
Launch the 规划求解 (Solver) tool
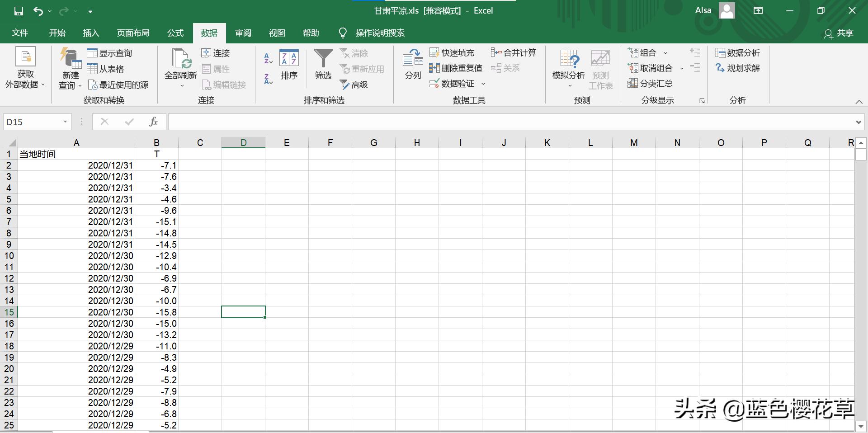click(737, 68)
